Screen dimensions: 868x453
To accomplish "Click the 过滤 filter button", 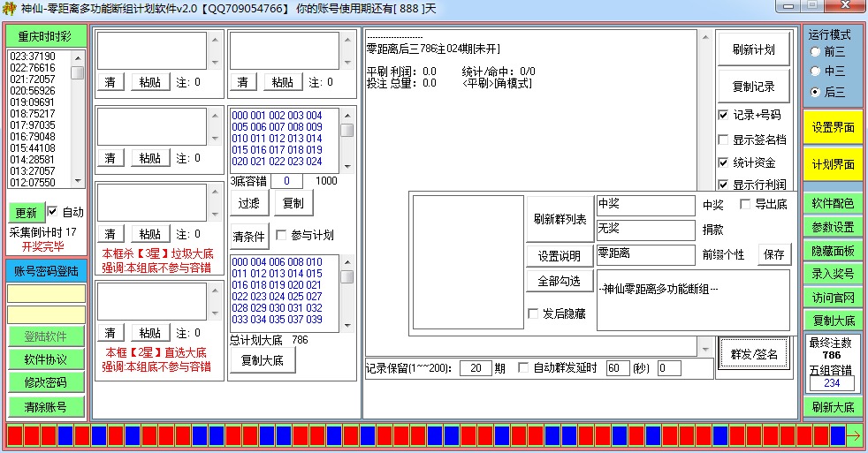I will pos(248,203).
